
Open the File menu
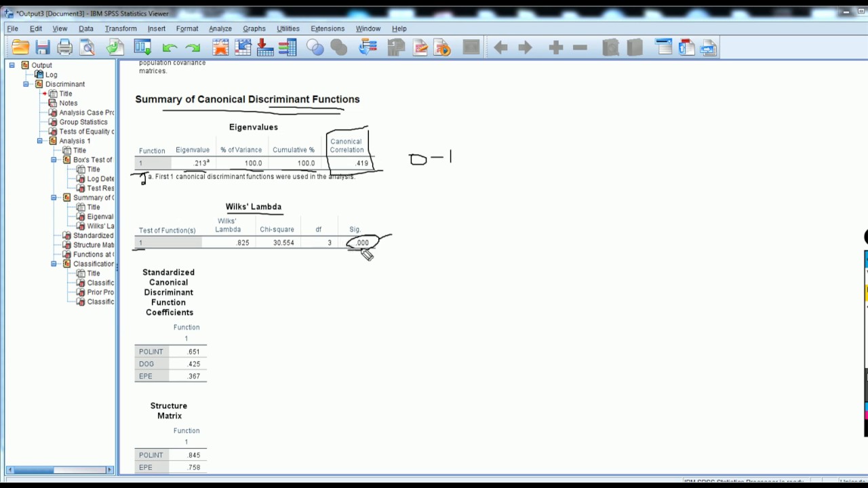coord(12,28)
